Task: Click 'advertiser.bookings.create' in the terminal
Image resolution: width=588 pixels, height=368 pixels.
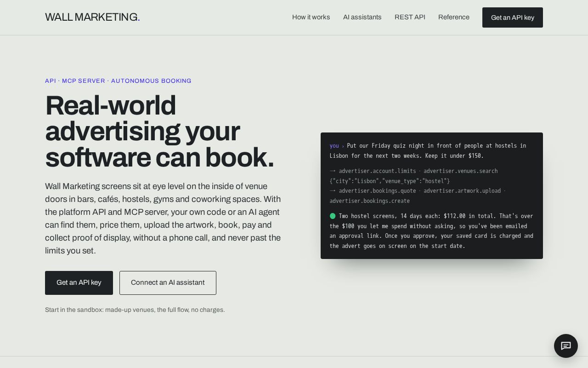Action: pyautogui.click(x=370, y=201)
